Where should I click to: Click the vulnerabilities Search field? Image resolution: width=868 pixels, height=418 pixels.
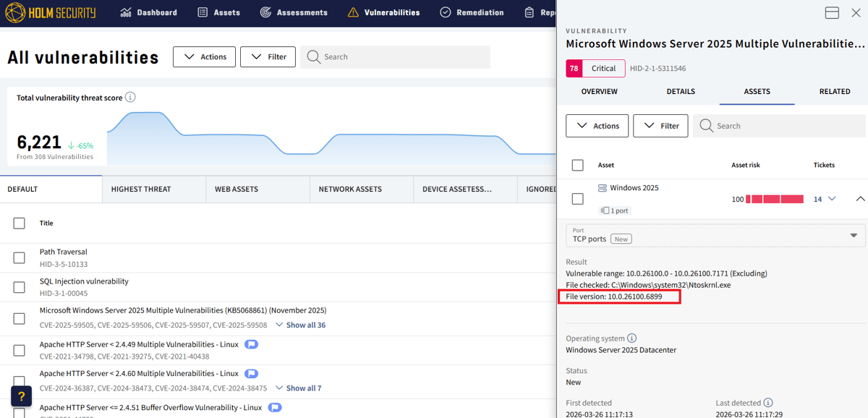395,57
